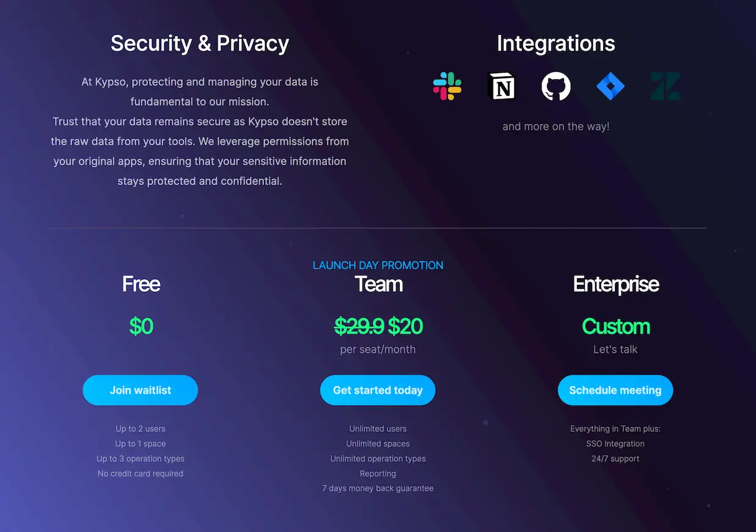Click the 'Schedule meeting' button

tap(615, 390)
